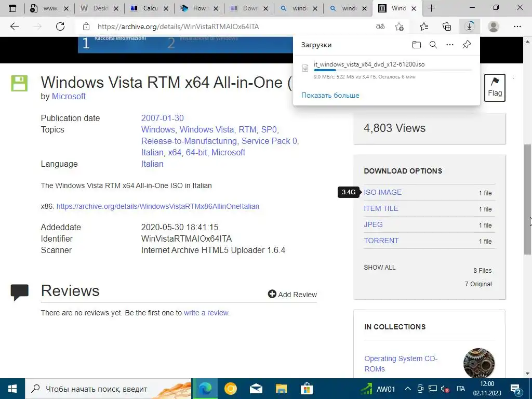Open the Windows Start button
This screenshot has width=532, height=399.
12,389
